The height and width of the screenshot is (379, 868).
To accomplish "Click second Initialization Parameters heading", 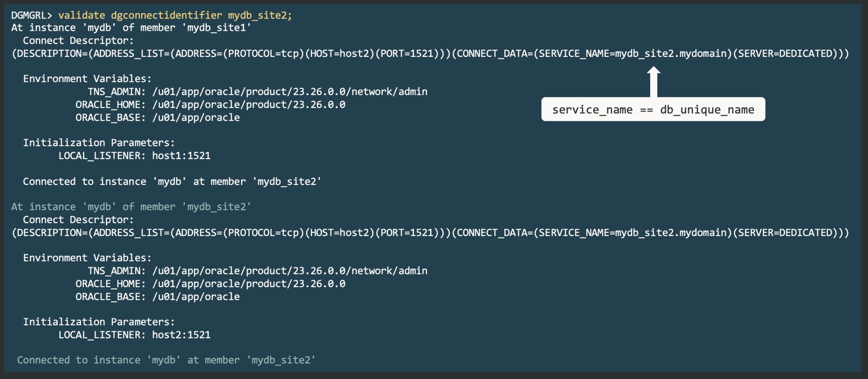I will [99, 322].
